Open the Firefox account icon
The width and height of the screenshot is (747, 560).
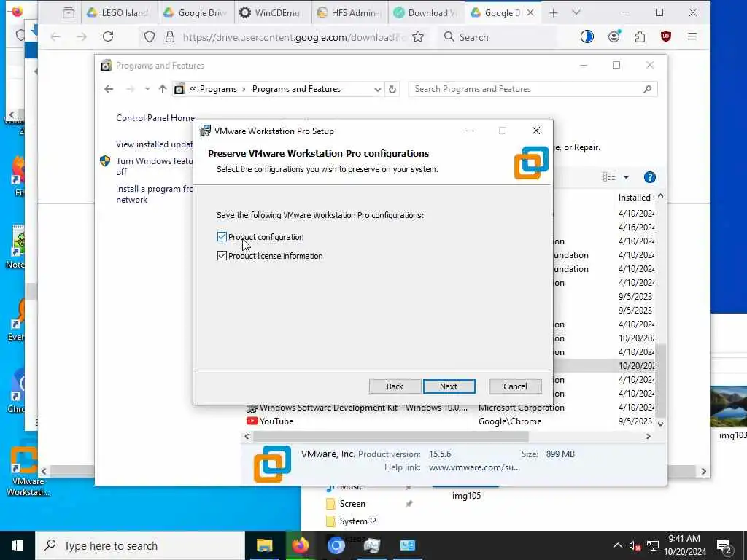pyautogui.click(x=614, y=36)
